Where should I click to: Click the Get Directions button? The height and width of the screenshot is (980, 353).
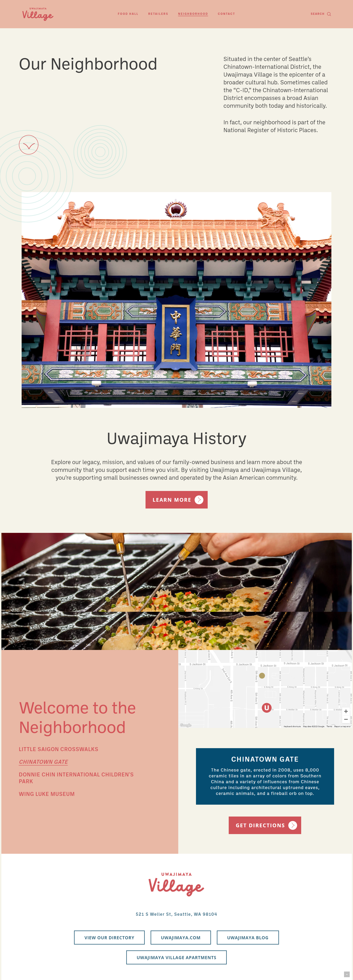tap(265, 825)
